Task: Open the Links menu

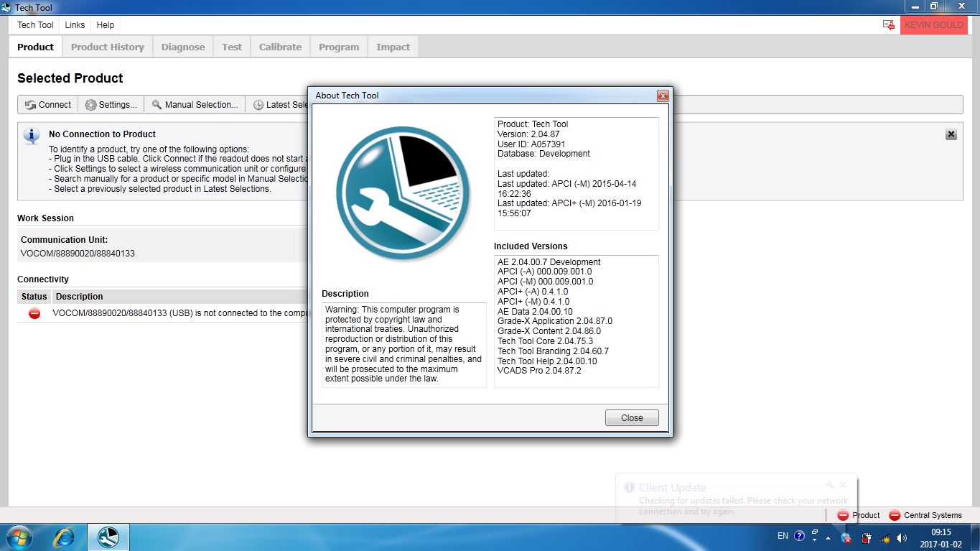Action: click(x=75, y=25)
